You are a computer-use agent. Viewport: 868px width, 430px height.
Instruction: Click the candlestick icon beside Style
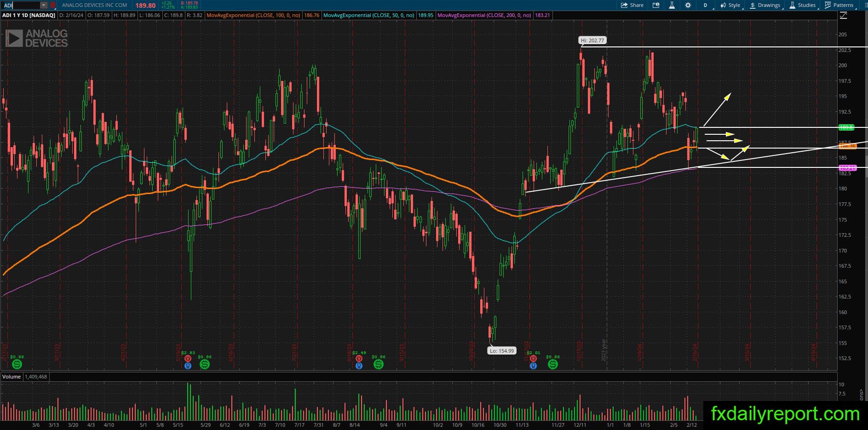(x=723, y=5)
